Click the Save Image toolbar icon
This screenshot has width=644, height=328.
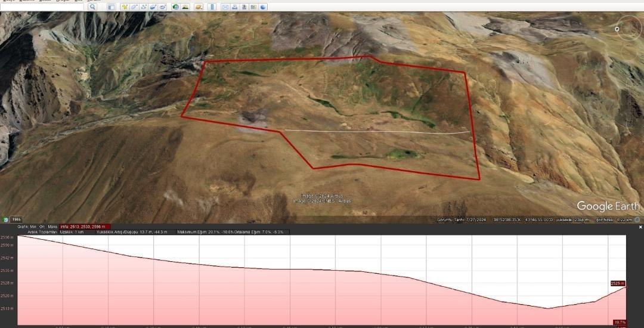pyautogui.click(x=244, y=7)
